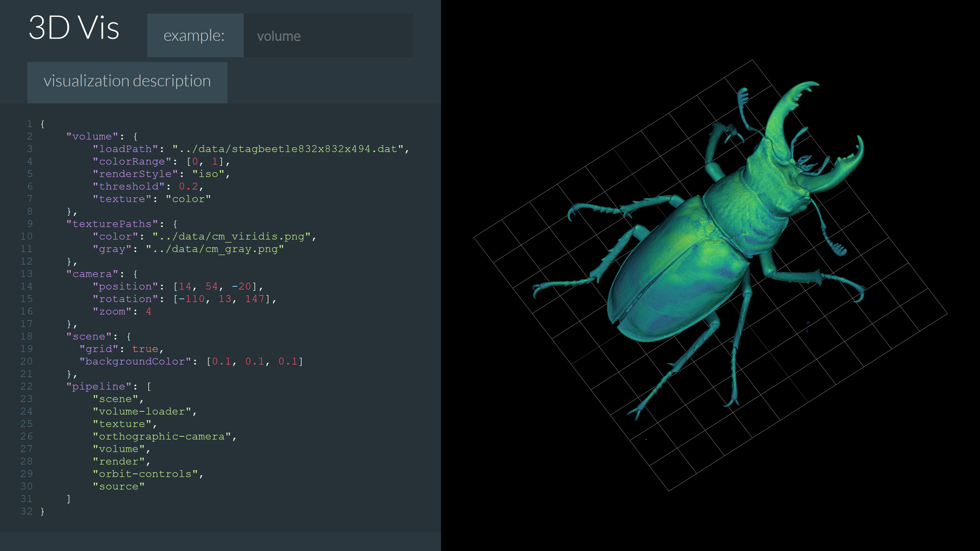Screen dimensions: 980x551
Task: Click the cm_viridis.png texture path
Action: [231, 236]
